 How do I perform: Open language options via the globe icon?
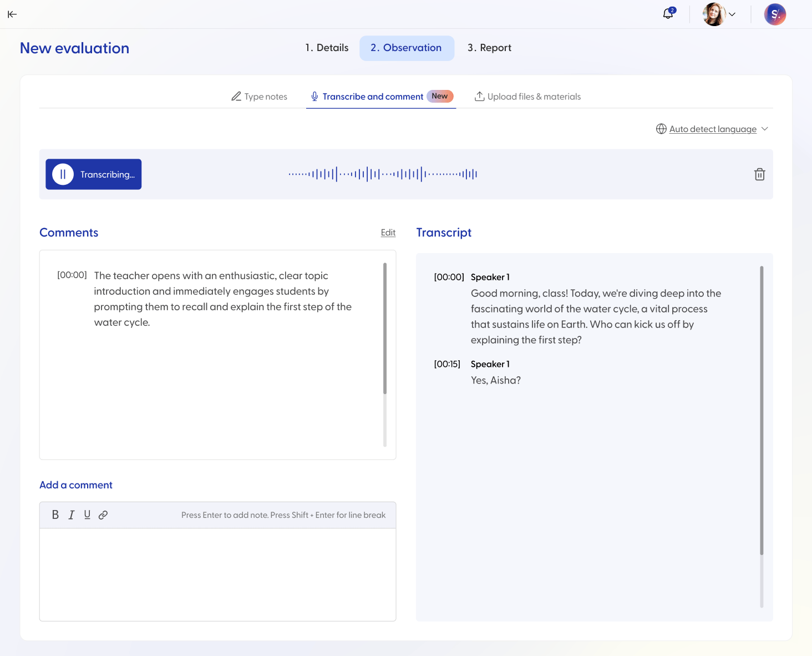[661, 129]
